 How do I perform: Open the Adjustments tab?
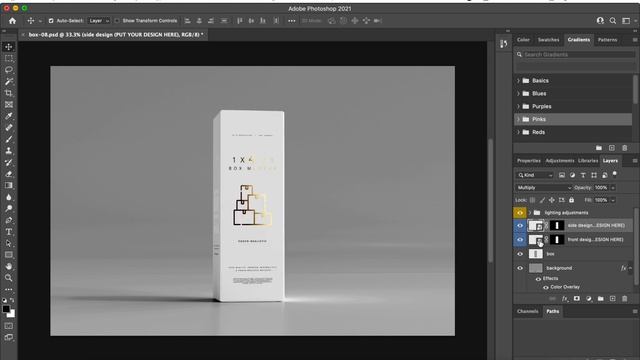tap(560, 161)
